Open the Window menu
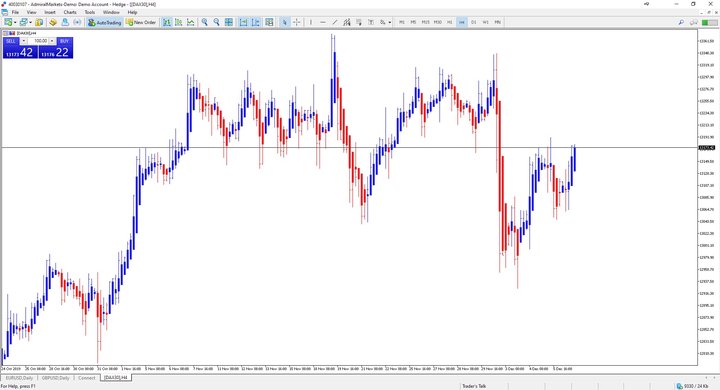This screenshot has height=390, width=720. 111,12
